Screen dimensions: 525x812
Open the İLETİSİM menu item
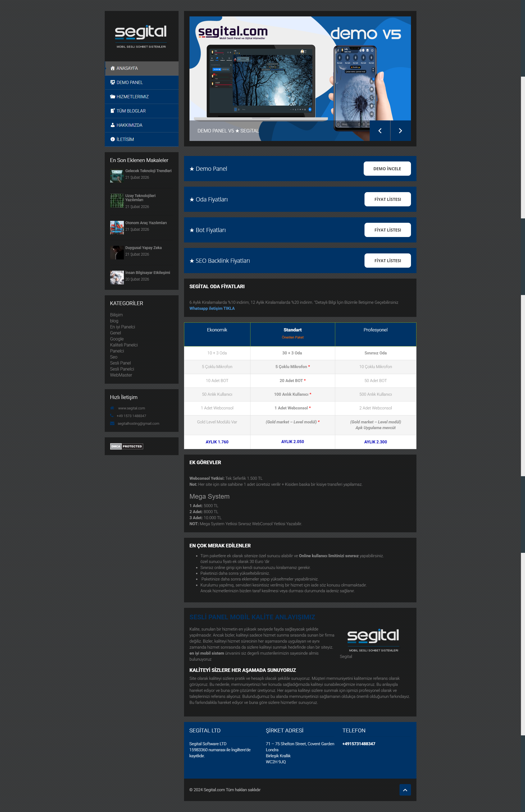[x=141, y=139]
